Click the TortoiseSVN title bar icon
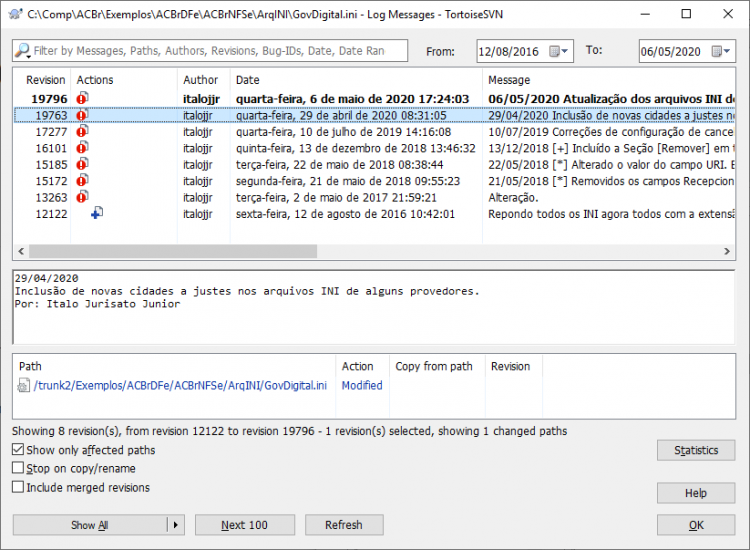The height and width of the screenshot is (550, 750). 15,14
